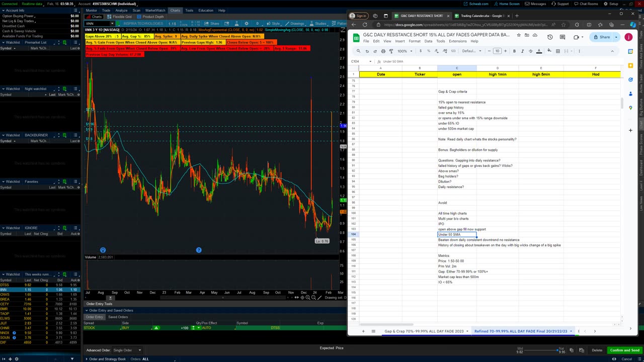Open Chat Rooms in thinkorswim
644x362 pixels.
pos(586,4)
